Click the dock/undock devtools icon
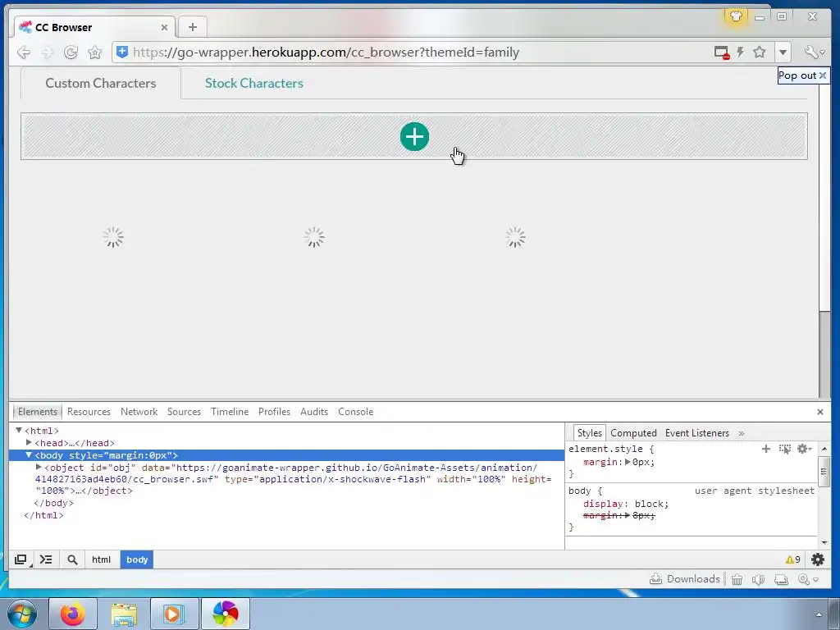This screenshot has width=840, height=630. point(21,559)
